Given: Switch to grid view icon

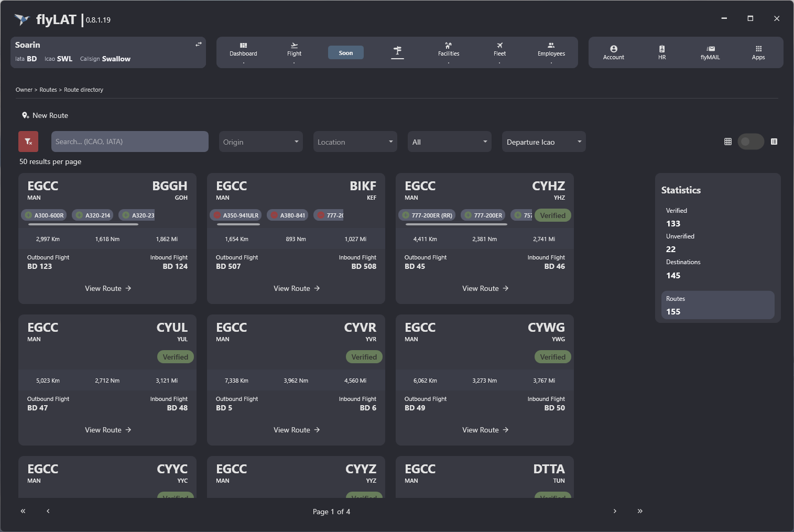Looking at the screenshot, I should (728, 142).
